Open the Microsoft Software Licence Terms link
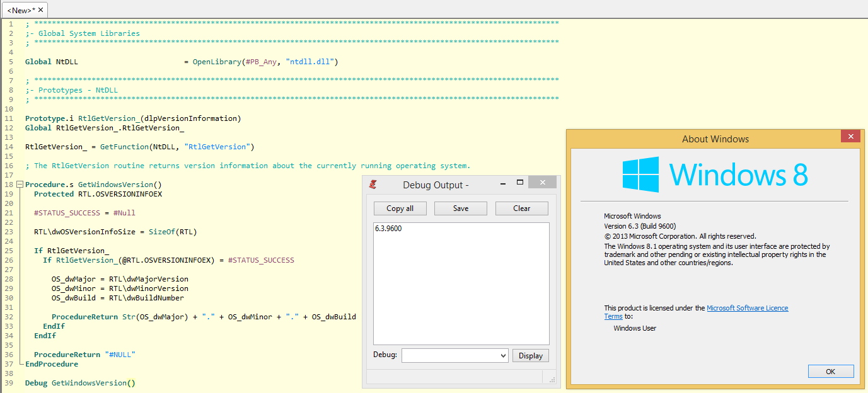 point(747,308)
